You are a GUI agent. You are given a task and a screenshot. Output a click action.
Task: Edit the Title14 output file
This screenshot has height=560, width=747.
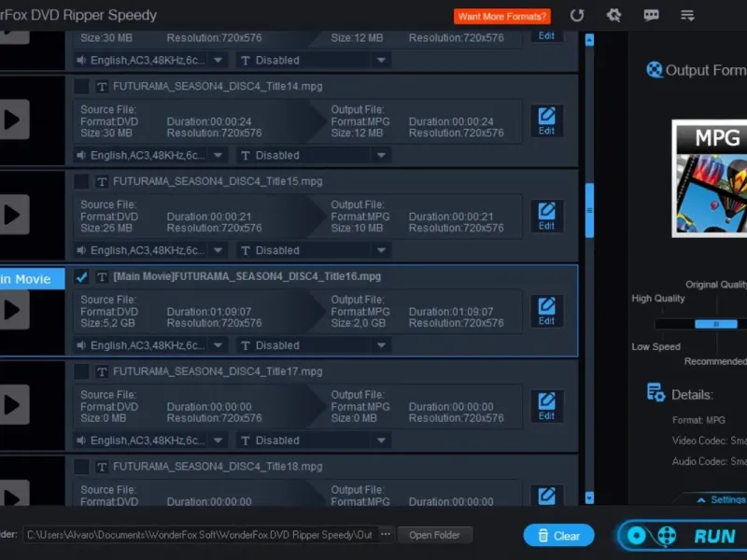click(546, 121)
